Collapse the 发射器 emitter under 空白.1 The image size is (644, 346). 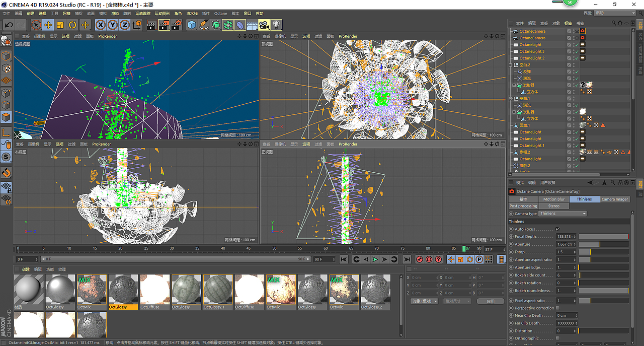pos(515,112)
